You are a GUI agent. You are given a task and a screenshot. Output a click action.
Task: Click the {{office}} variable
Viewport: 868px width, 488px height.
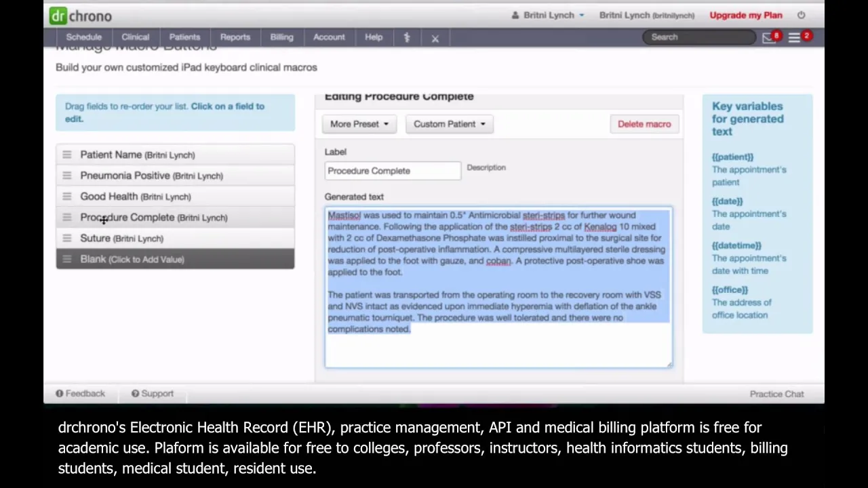(x=730, y=290)
